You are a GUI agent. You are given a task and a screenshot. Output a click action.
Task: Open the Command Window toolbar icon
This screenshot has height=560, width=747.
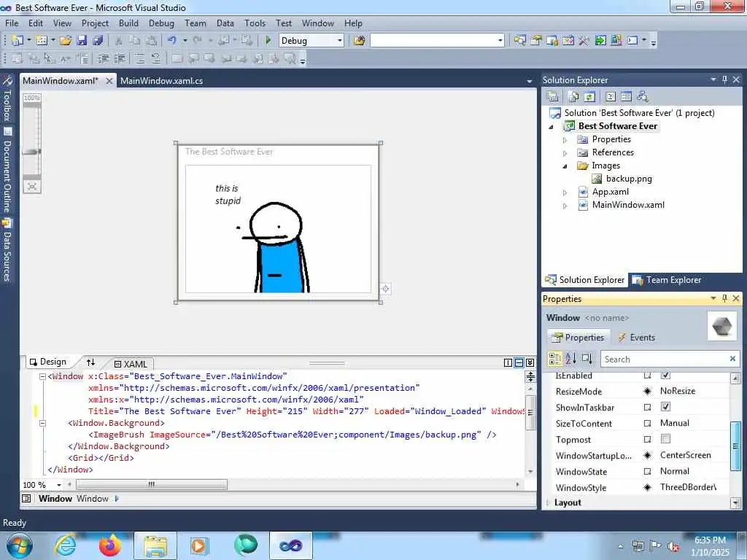point(632,41)
